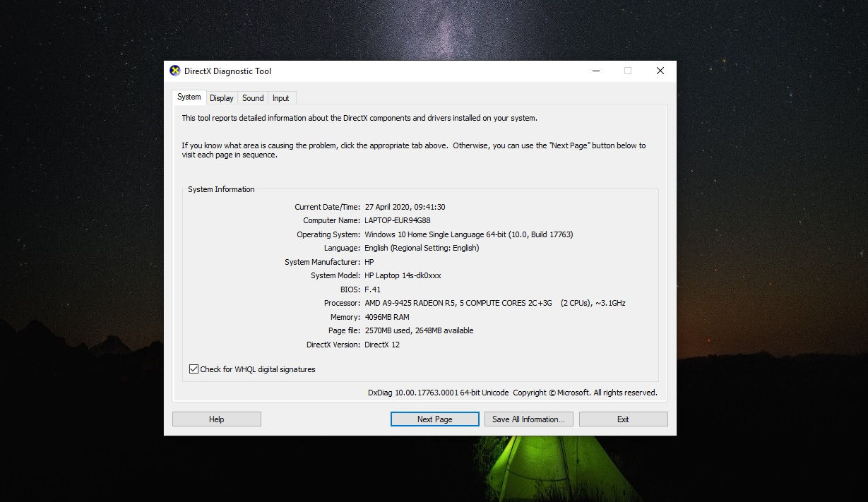
Task: Click the DirectX Version value
Action: pos(383,345)
